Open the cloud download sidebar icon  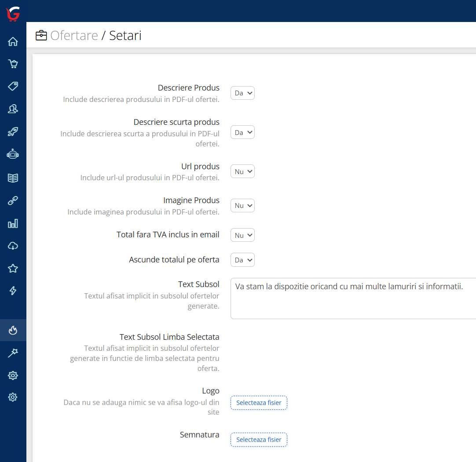pos(13,246)
